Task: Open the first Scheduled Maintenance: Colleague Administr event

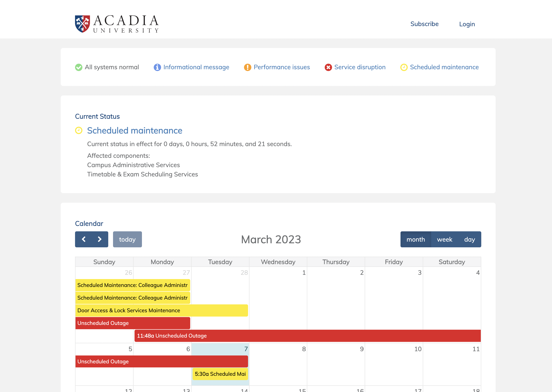Action: click(x=133, y=285)
